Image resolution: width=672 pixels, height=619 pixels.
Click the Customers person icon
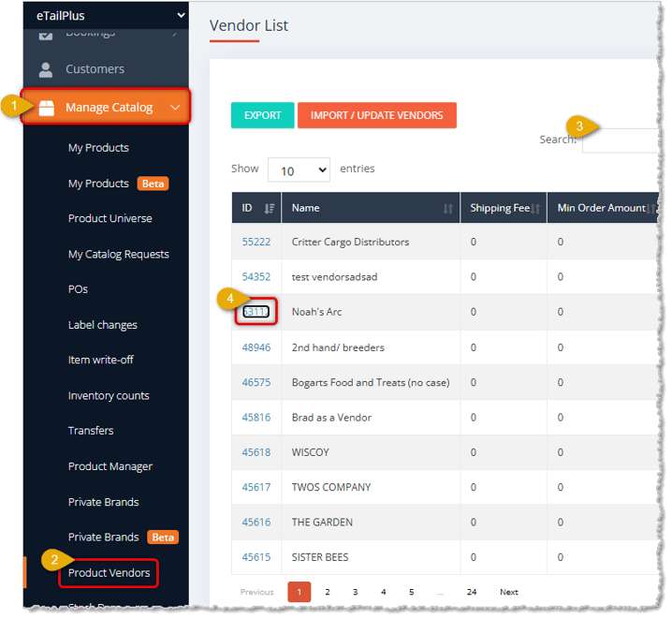coord(46,69)
